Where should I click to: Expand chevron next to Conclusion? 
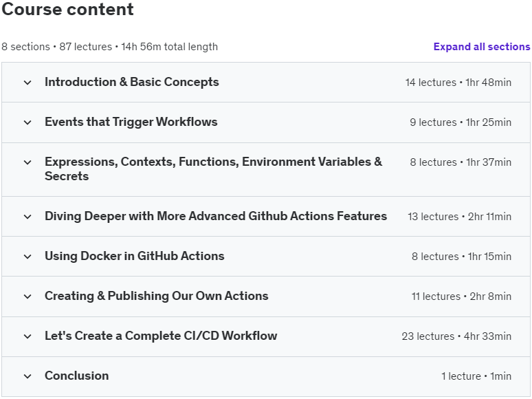pos(27,376)
